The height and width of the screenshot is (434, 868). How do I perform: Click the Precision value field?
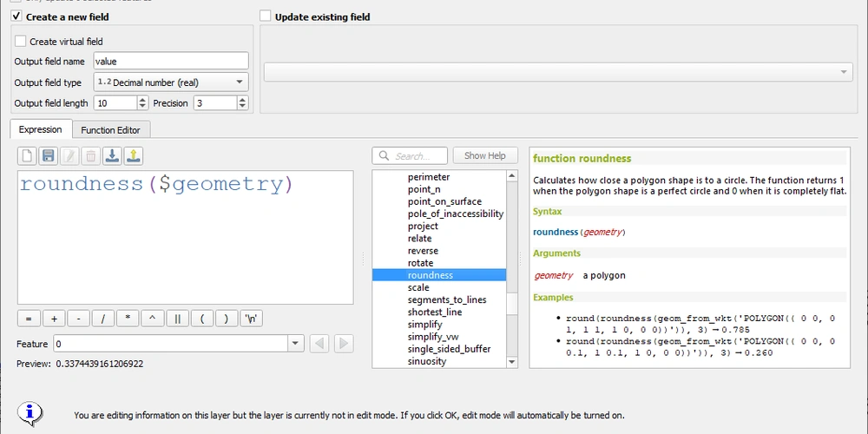(x=215, y=103)
